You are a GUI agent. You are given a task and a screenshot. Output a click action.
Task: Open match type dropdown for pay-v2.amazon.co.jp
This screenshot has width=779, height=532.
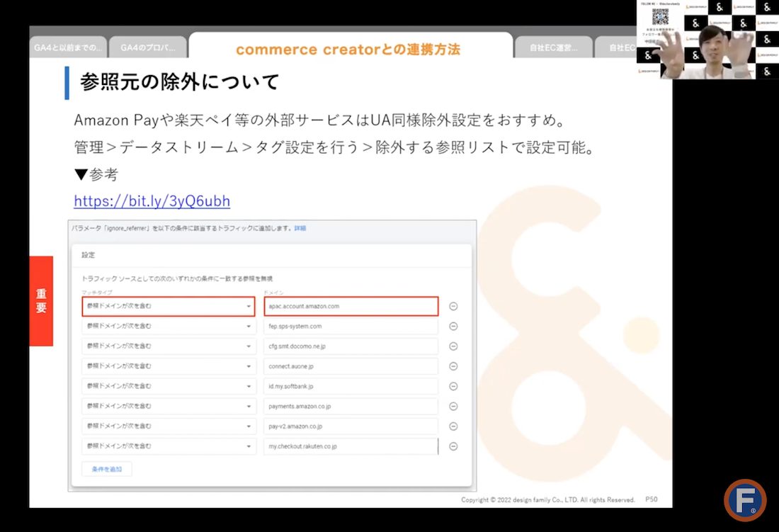click(169, 426)
